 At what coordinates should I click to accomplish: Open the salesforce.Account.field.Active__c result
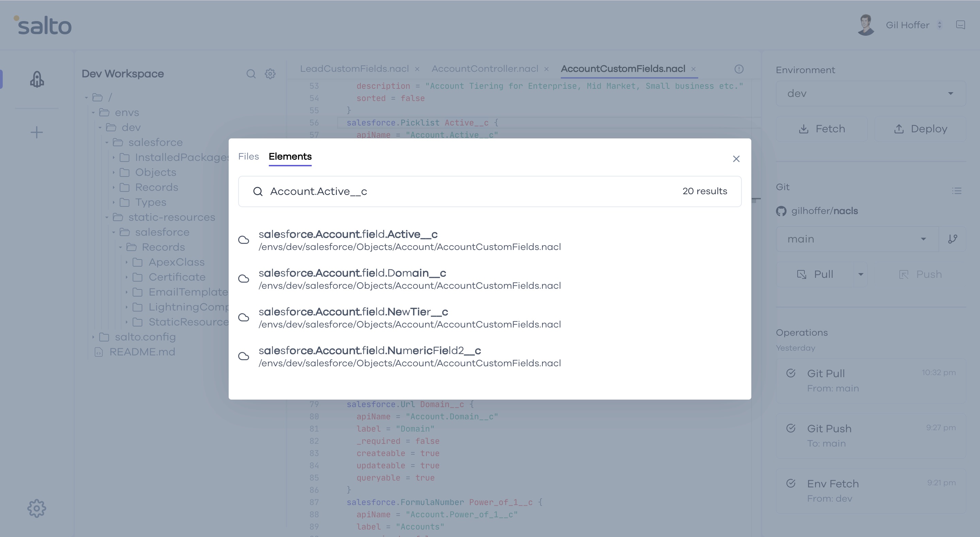pos(409,240)
